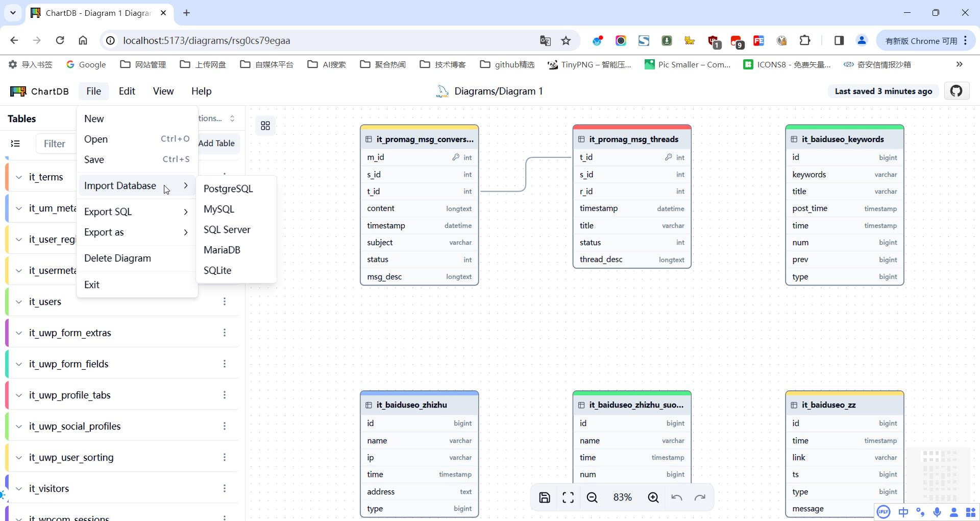Viewport: 980px width, 521px height.
Task: Select the table list view icon in sidebar
Action: coord(15,144)
